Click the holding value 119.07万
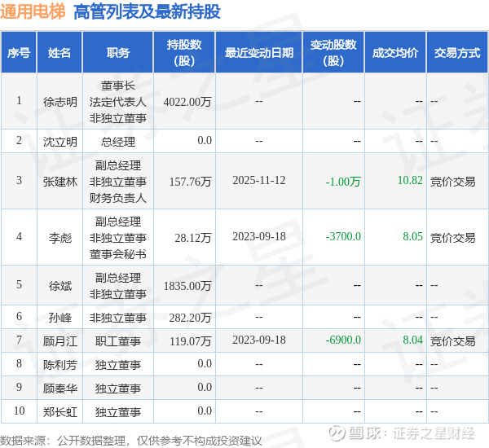The image size is (489, 448). coord(190,341)
